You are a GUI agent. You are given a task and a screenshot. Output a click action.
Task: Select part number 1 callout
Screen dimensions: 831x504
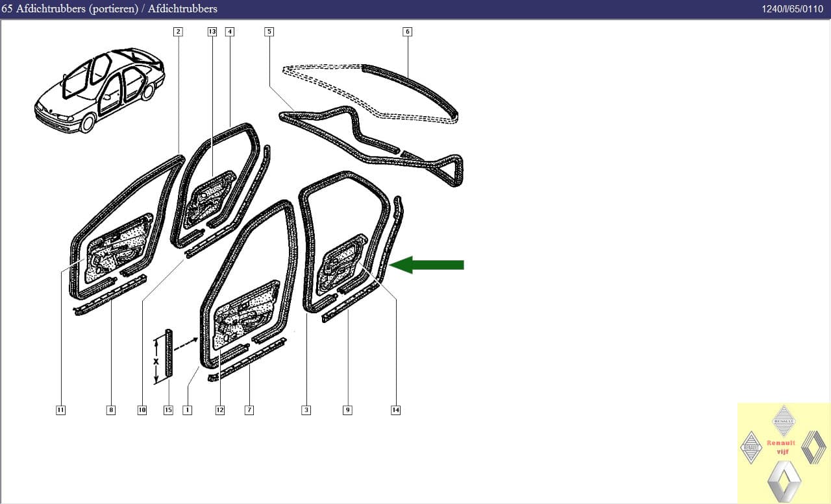(187, 410)
